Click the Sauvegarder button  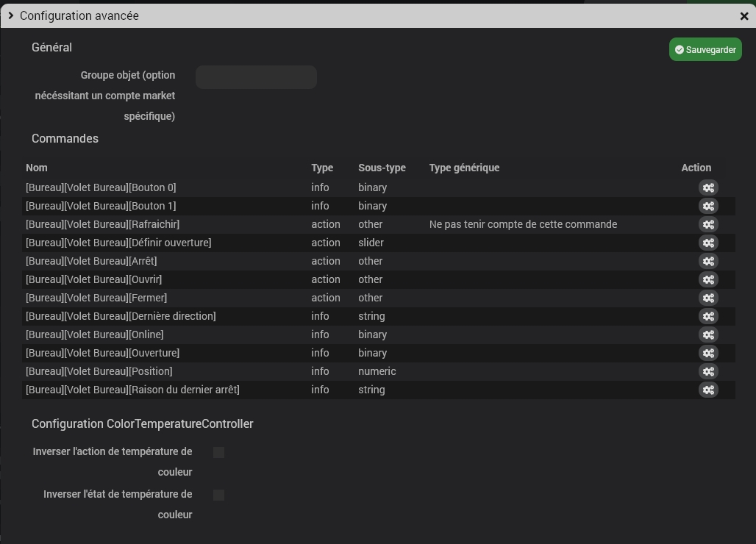(x=705, y=50)
